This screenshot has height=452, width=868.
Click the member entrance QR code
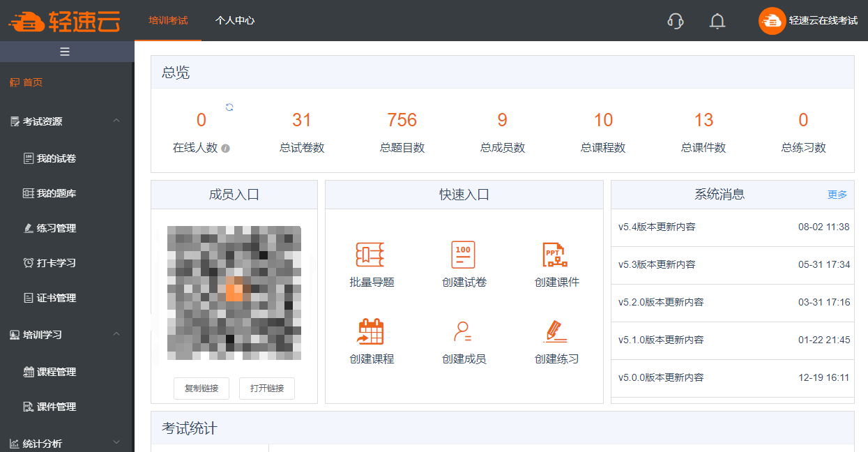pos(234,293)
